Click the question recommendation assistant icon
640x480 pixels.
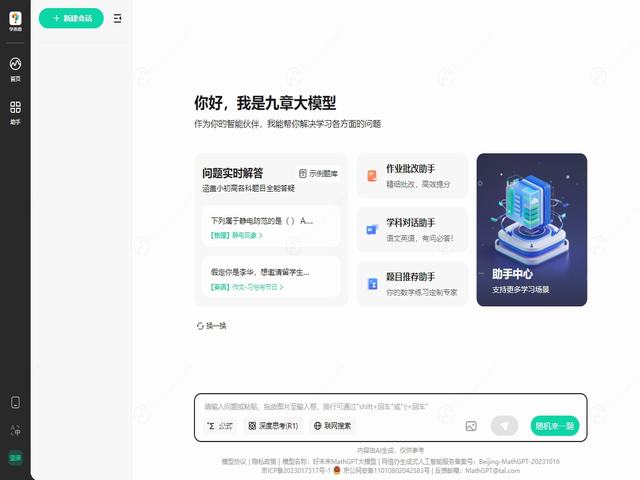(372, 284)
